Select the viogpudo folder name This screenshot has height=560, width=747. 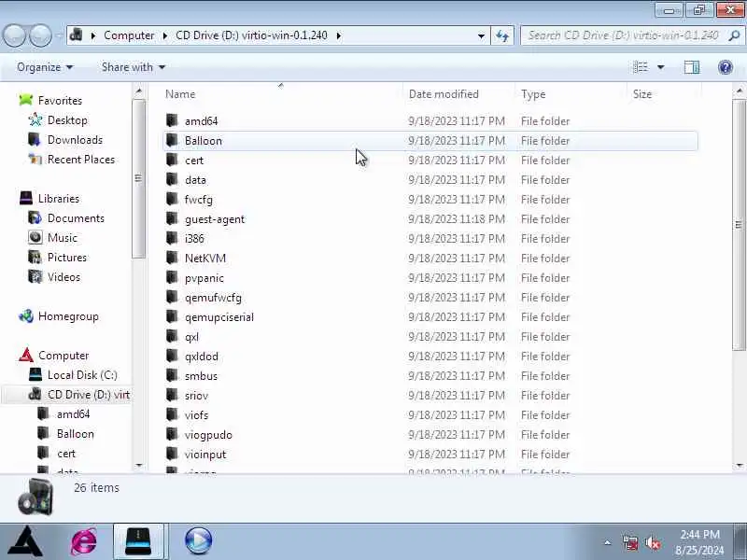pyautogui.click(x=208, y=435)
